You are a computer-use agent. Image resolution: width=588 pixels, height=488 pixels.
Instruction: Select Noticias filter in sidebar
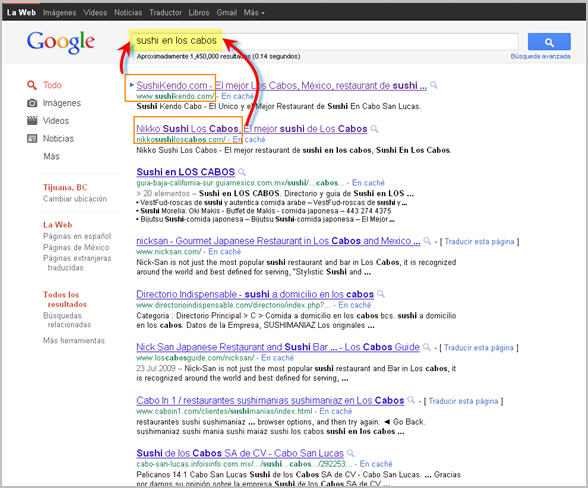[58, 139]
